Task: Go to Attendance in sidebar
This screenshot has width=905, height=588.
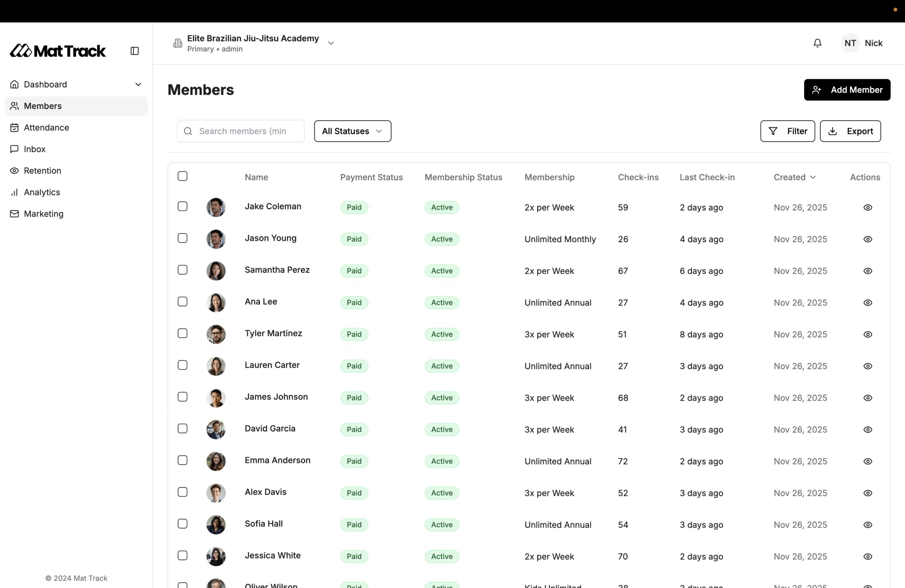Action: point(46,127)
